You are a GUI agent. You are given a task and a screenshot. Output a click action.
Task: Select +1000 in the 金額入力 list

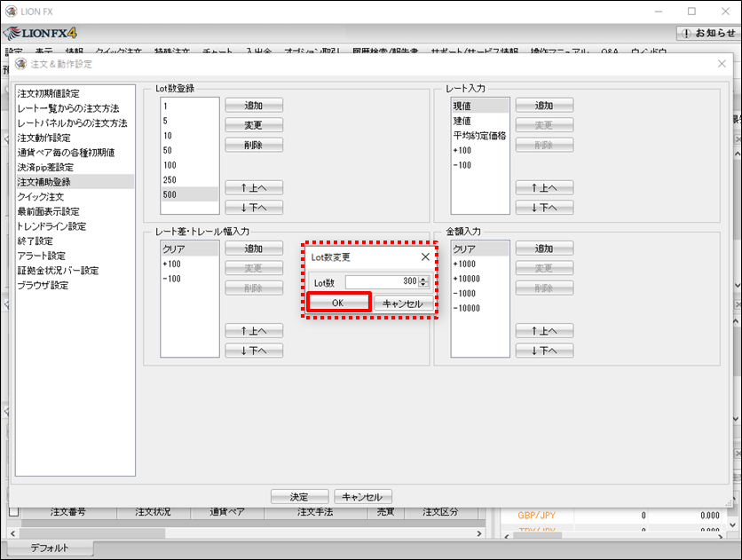(x=480, y=264)
